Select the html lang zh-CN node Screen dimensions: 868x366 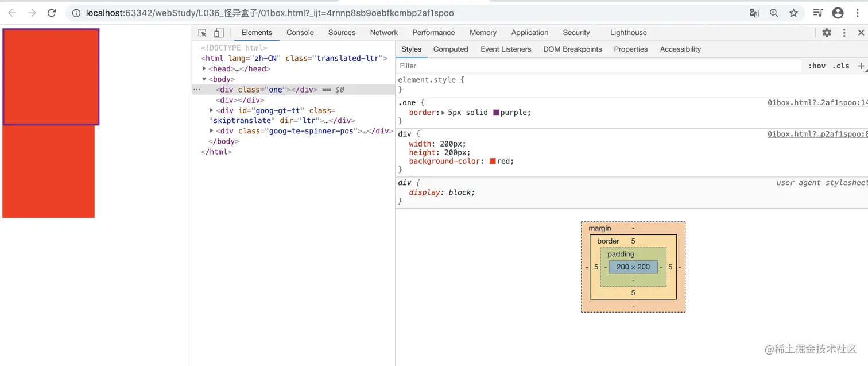[x=294, y=59]
